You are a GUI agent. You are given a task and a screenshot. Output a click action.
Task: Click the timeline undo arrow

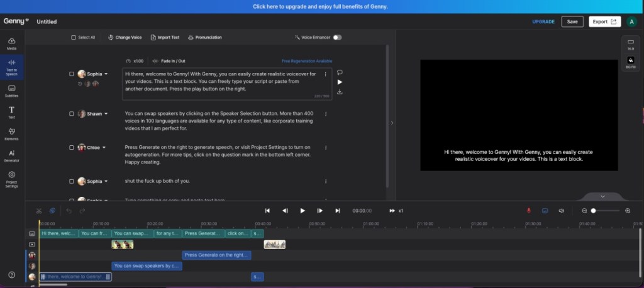(69, 211)
